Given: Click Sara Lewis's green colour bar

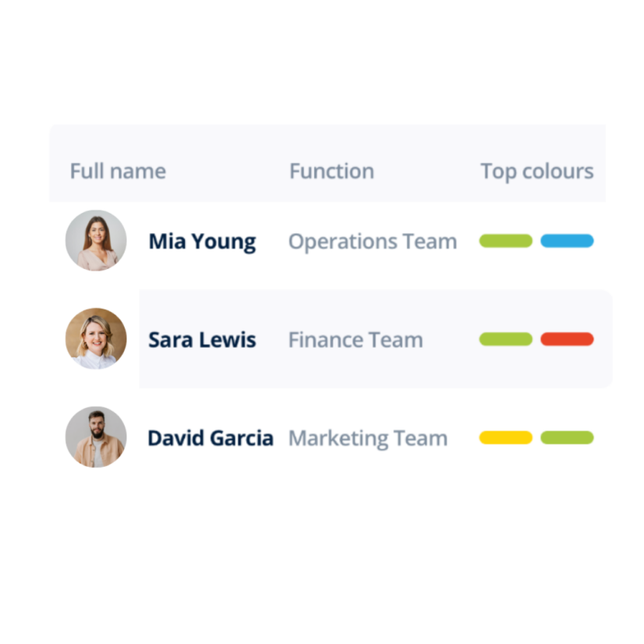Looking at the screenshot, I should tap(505, 339).
